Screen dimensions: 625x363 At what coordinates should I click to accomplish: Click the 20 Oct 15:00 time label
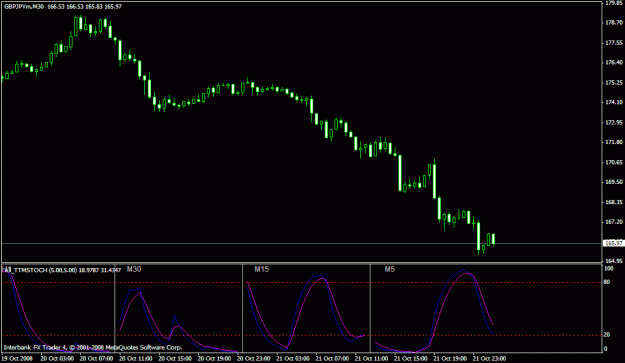175,359
